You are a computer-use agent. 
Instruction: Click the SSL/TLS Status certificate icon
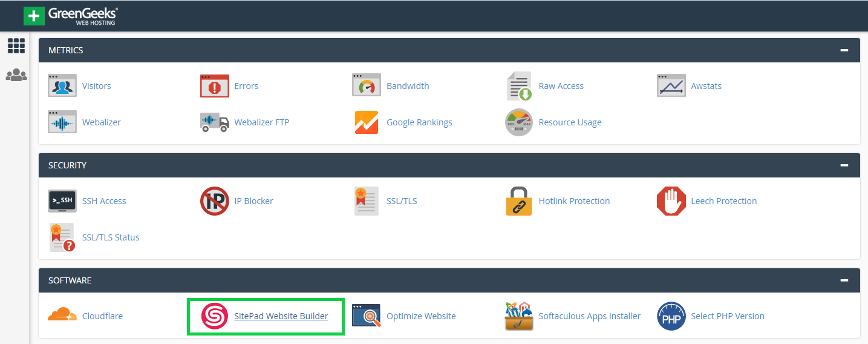click(62, 237)
